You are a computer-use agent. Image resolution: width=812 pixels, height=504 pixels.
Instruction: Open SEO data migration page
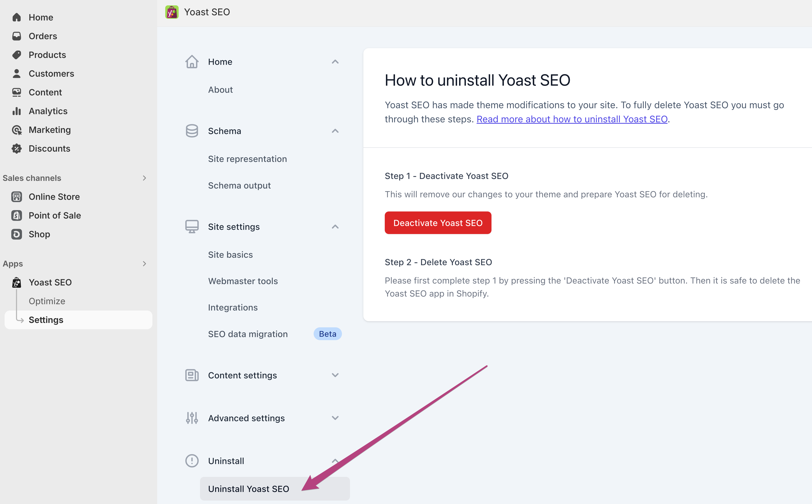248,334
